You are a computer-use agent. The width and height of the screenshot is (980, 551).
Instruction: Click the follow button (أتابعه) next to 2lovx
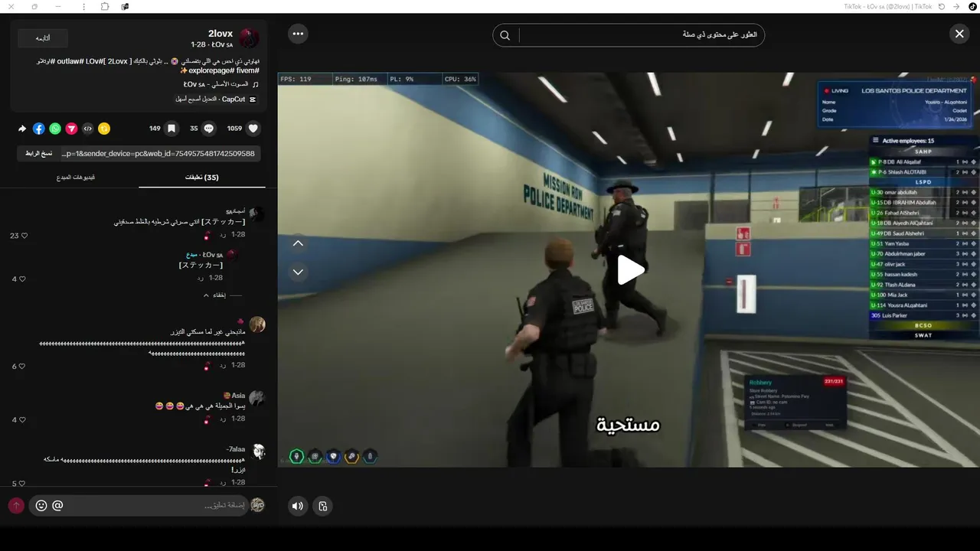43,38
